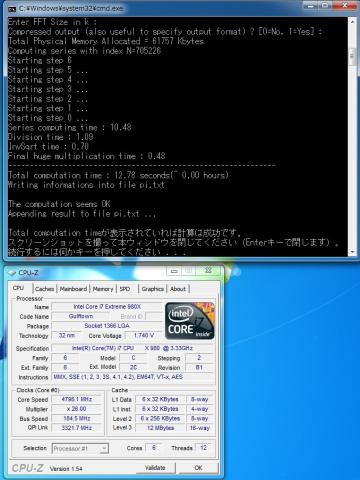This screenshot has height=480, width=360.
Task: Click the Ext. Model value '2C'
Action: [x=133, y=367]
